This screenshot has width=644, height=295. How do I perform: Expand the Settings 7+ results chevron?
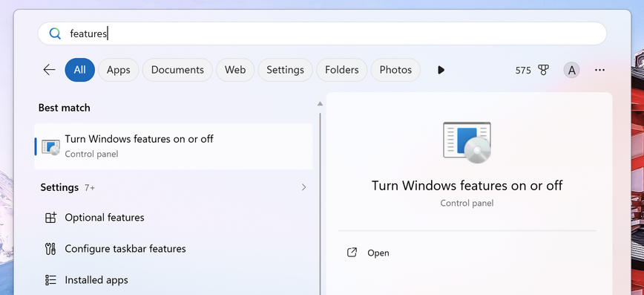[303, 187]
